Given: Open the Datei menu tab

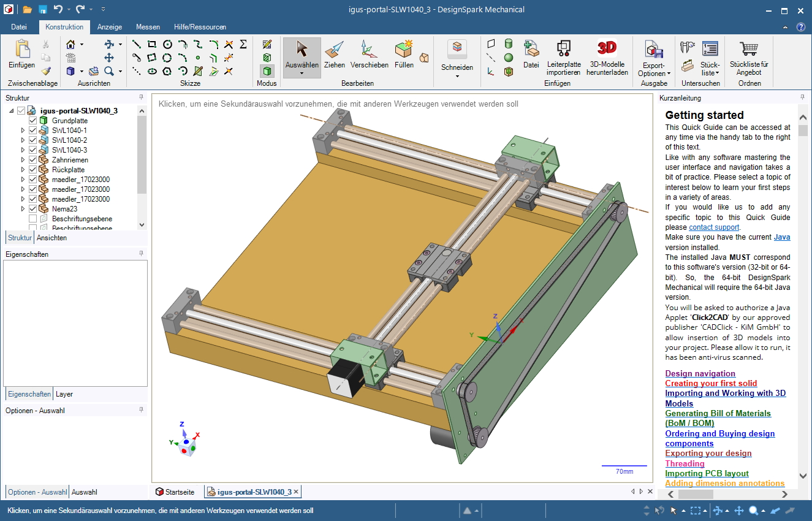Looking at the screenshot, I should click(19, 27).
